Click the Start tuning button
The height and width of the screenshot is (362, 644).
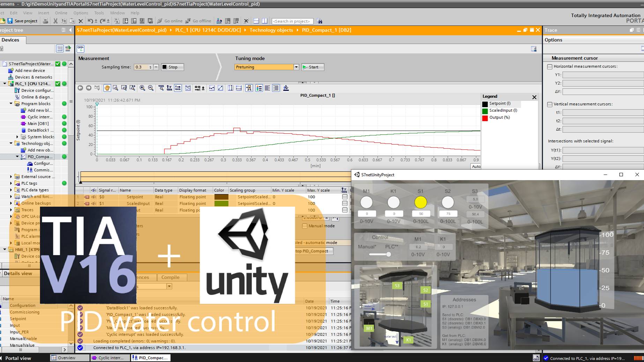coord(313,67)
